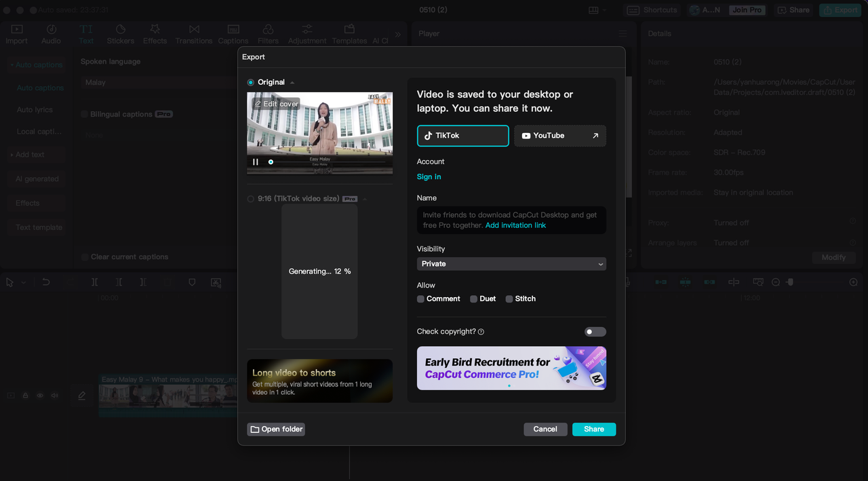The width and height of the screenshot is (868, 481).
Task: Click the preview progress slider handle
Action: point(271,161)
